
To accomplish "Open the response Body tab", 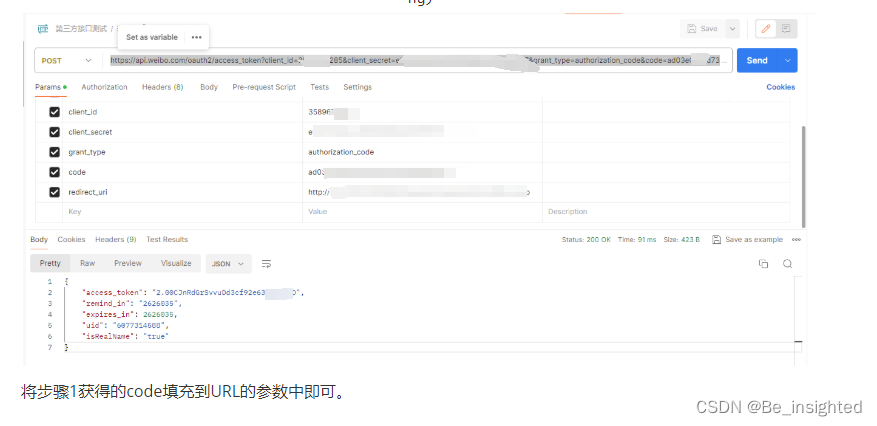I will pos(39,239).
